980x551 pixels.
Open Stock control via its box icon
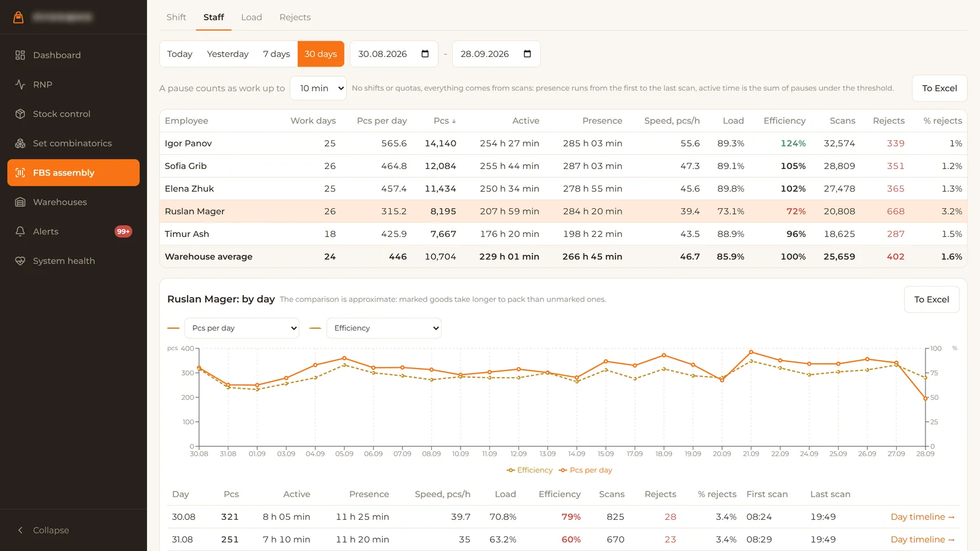(20, 114)
